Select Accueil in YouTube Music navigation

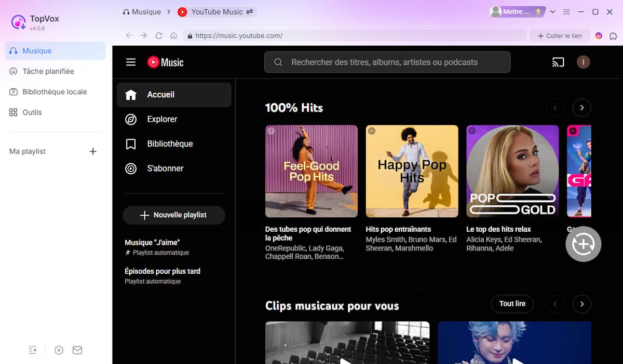click(x=174, y=95)
